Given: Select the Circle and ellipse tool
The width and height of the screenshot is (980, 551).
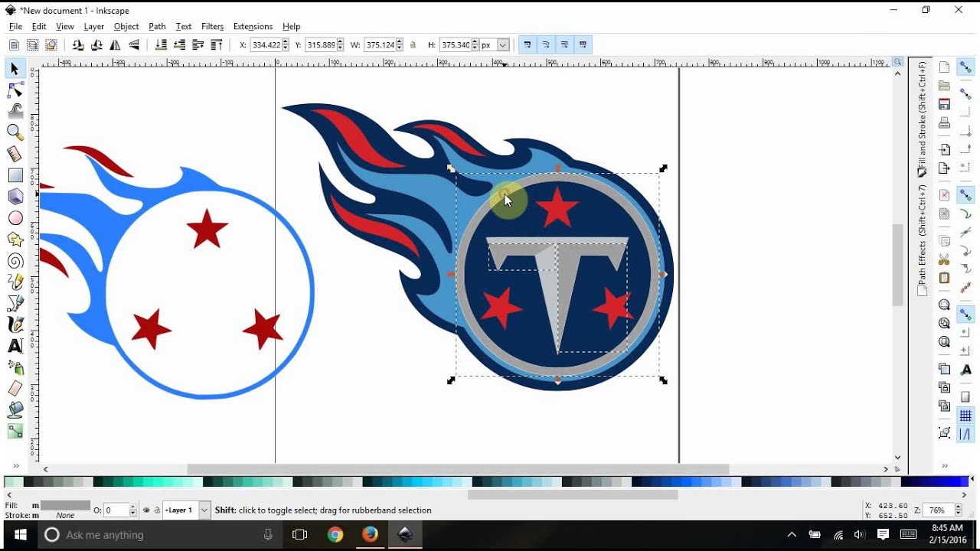Looking at the screenshot, I should click(15, 218).
